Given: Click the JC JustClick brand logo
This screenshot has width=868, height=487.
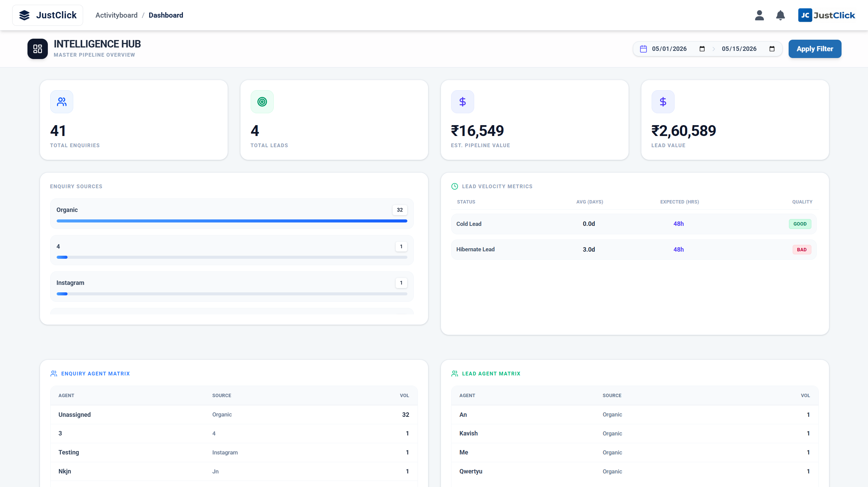Looking at the screenshot, I should [827, 15].
